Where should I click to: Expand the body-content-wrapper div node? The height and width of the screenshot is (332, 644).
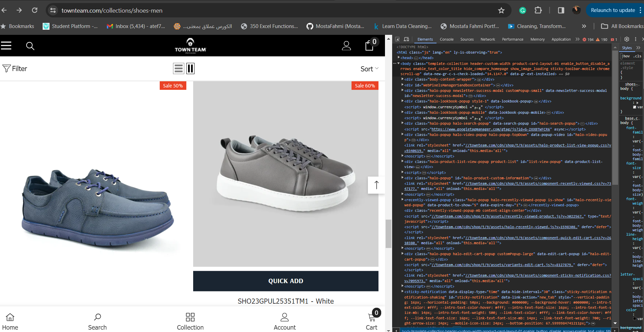tap(402, 80)
